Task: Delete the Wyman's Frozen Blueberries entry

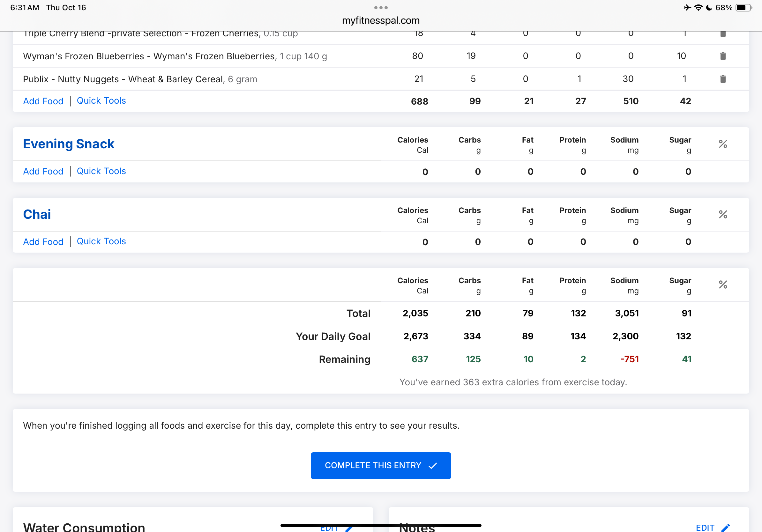Action: click(x=723, y=56)
